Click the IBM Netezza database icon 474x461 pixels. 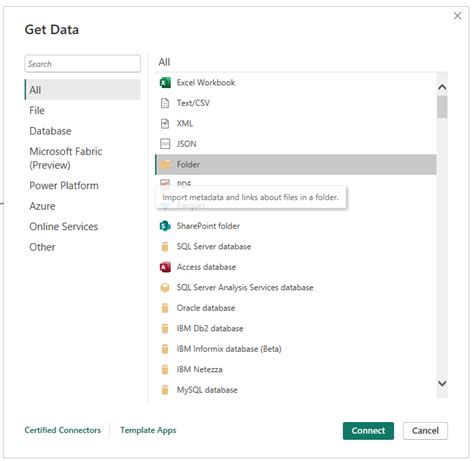pos(165,370)
